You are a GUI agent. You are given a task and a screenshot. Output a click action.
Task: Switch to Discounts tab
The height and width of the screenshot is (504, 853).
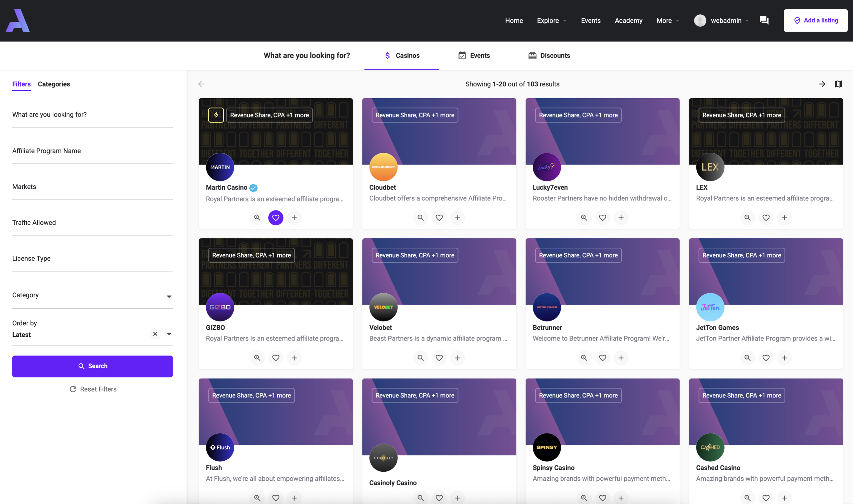[549, 56]
